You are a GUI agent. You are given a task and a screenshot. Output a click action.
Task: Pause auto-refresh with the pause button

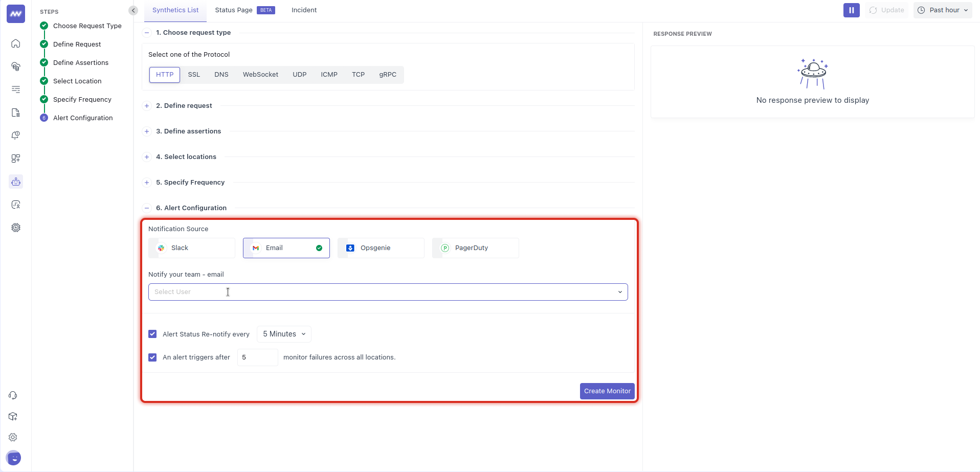[x=851, y=10]
